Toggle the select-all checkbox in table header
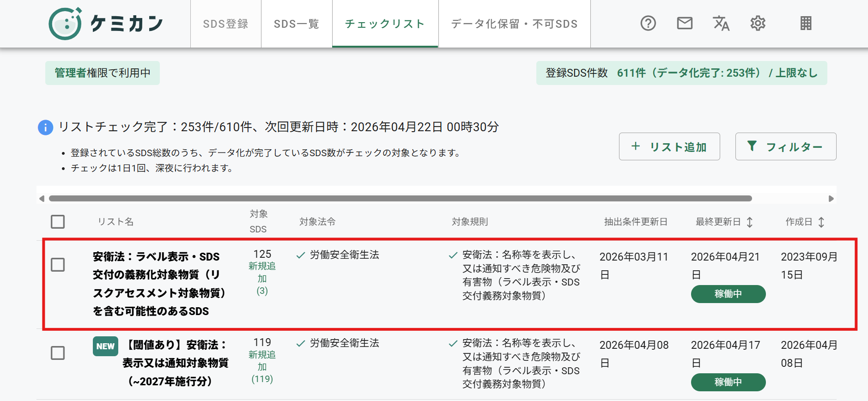The width and height of the screenshot is (868, 401). point(58,222)
